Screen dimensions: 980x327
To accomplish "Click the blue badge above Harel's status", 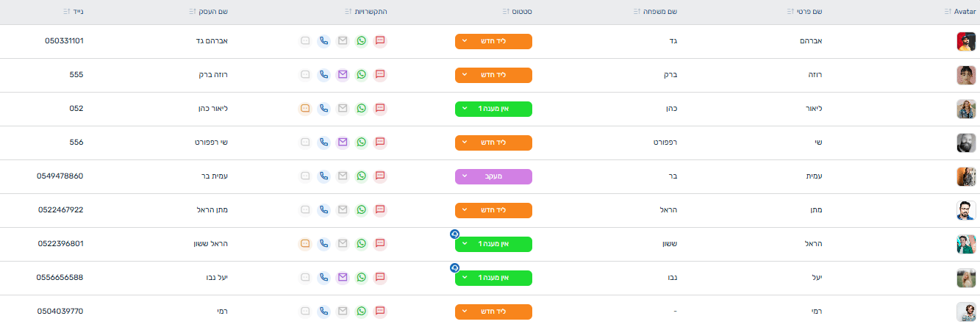I will coord(454,234).
